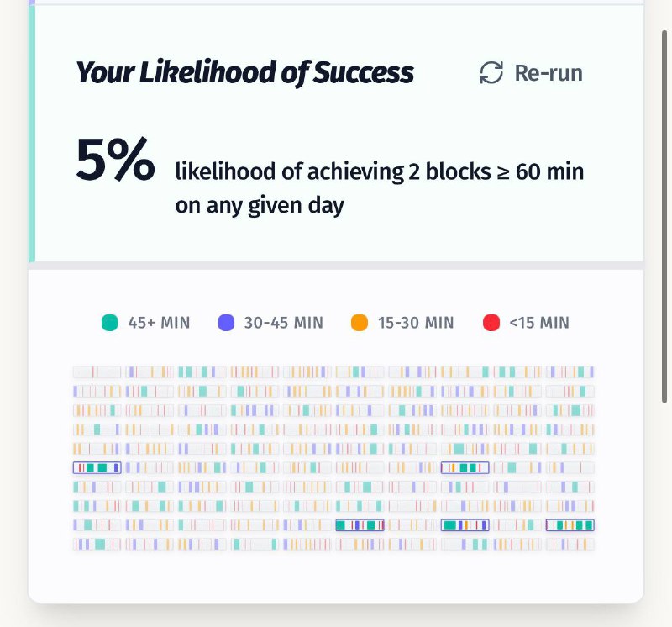Open the highlighted day bar in row six, first column
The height and width of the screenshot is (627, 672).
pyautogui.click(x=97, y=467)
